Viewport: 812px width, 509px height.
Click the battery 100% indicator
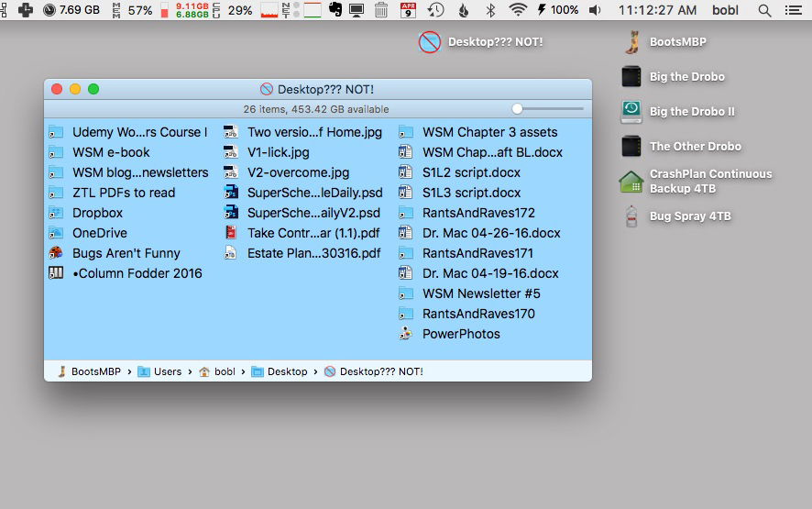click(558, 10)
